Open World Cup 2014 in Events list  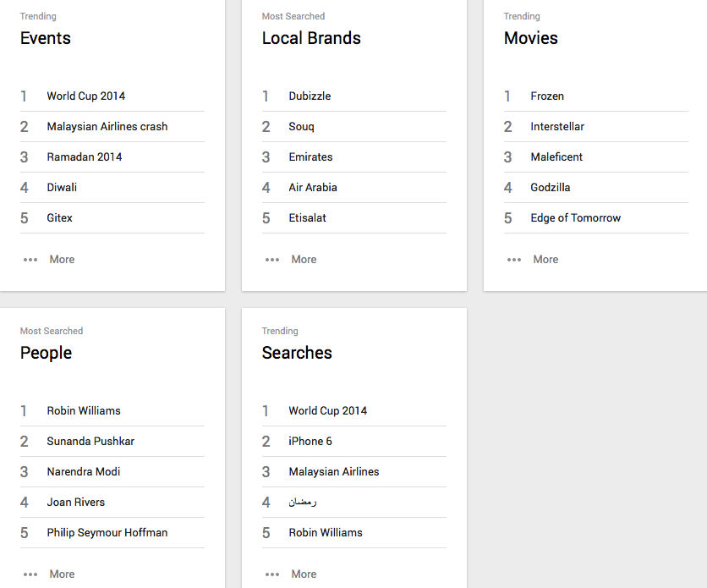pos(85,96)
